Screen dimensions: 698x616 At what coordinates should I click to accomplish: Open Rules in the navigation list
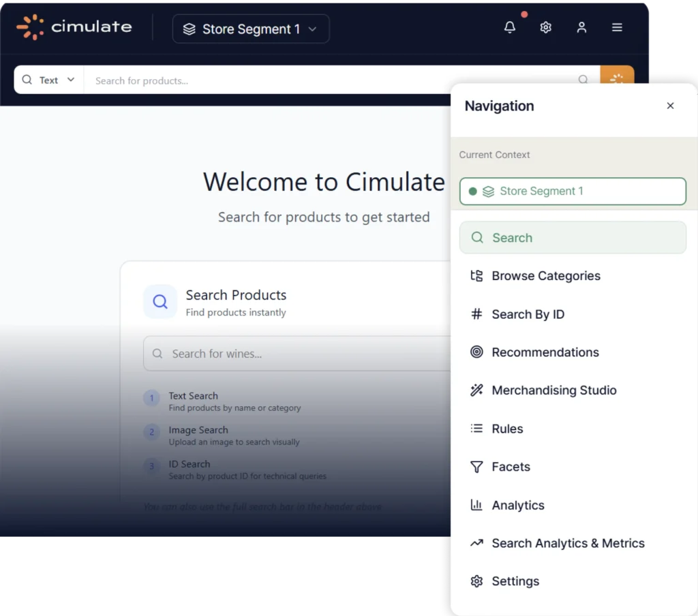pos(507,429)
